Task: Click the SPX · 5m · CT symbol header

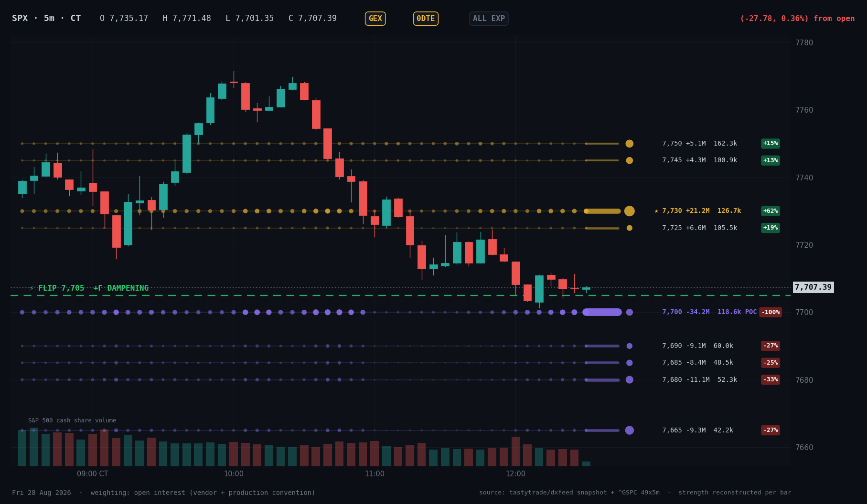Action: (x=46, y=19)
